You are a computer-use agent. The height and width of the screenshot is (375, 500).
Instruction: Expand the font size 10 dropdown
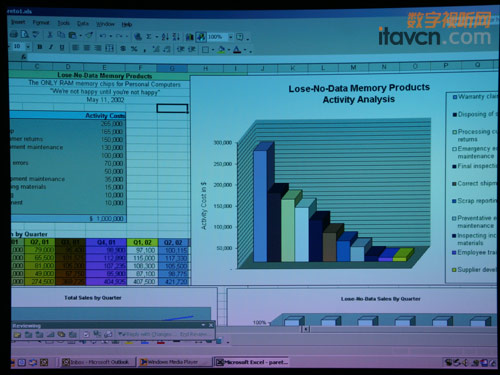[28, 47]
